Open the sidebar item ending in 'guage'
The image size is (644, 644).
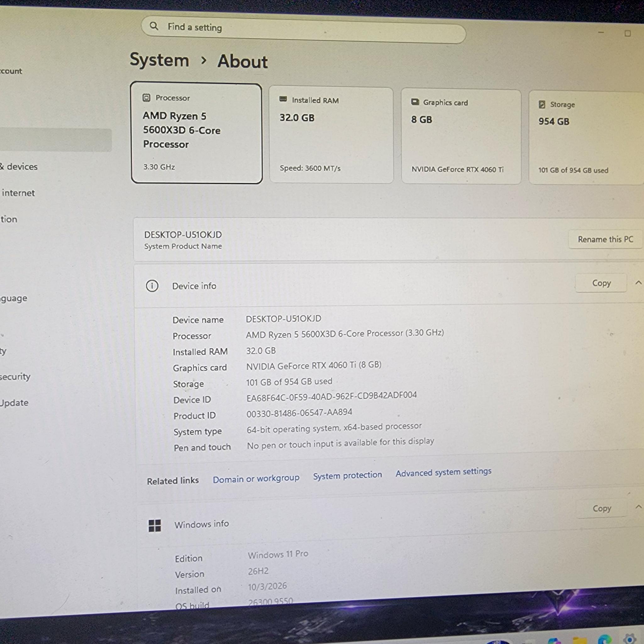[14, 298]
